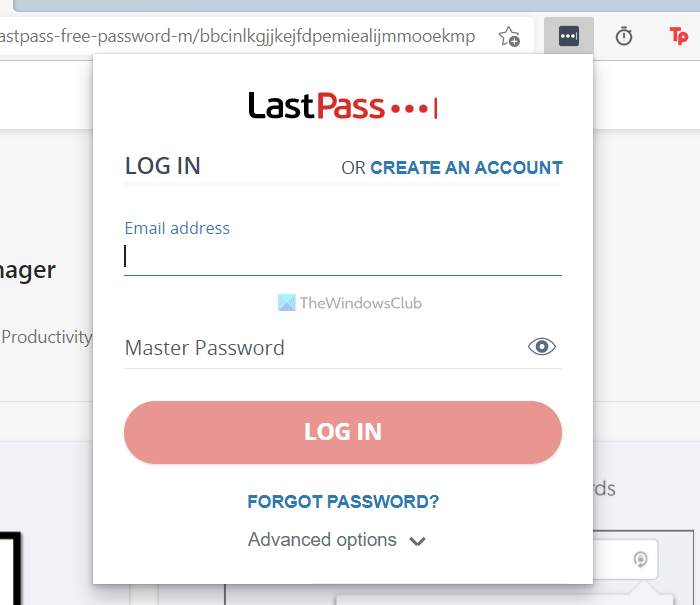Expand the Advanced options chevron
Screen dimensions: 700x605
[x=418, y=541]
